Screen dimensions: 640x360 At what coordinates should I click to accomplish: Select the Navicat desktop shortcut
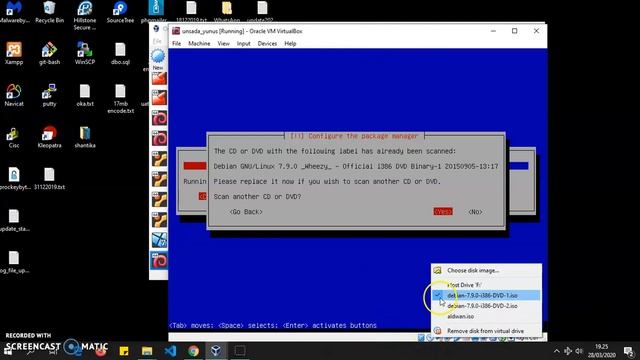click(14, 95)
